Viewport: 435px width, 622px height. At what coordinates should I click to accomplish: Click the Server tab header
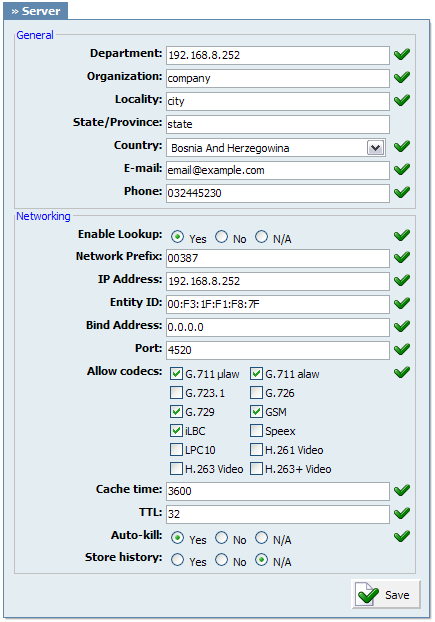click(36, 11)
